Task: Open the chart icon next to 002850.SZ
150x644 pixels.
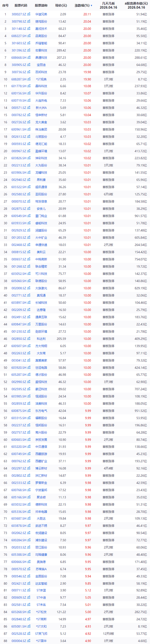Action: pos(29,339)
